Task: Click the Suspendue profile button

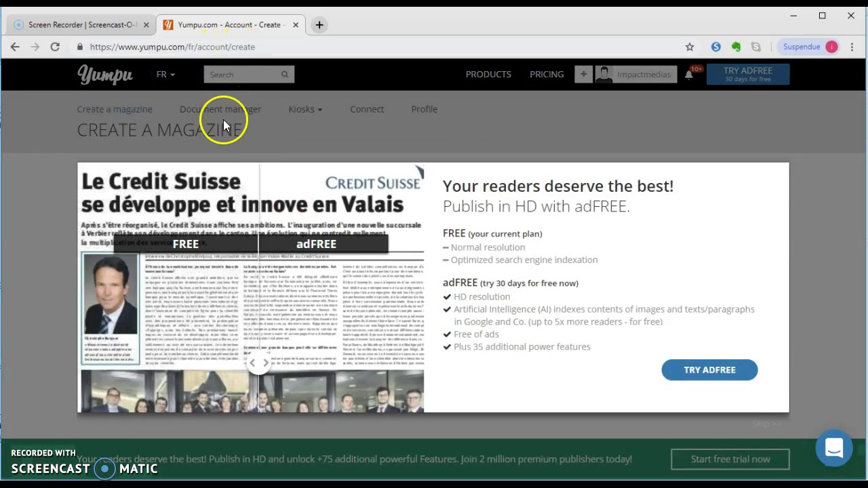Action: point(809,47)
